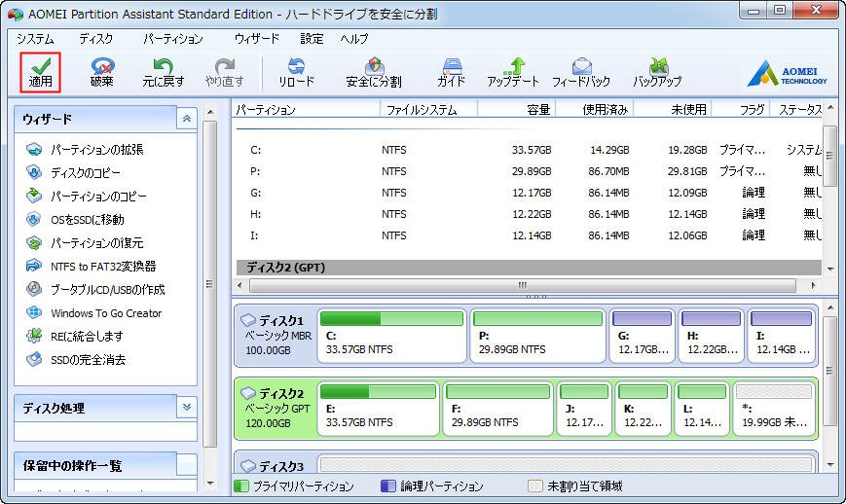Click the ディスク2 (GPT) list header
This screenshot has width=846, height=504.
pos(529,268)
